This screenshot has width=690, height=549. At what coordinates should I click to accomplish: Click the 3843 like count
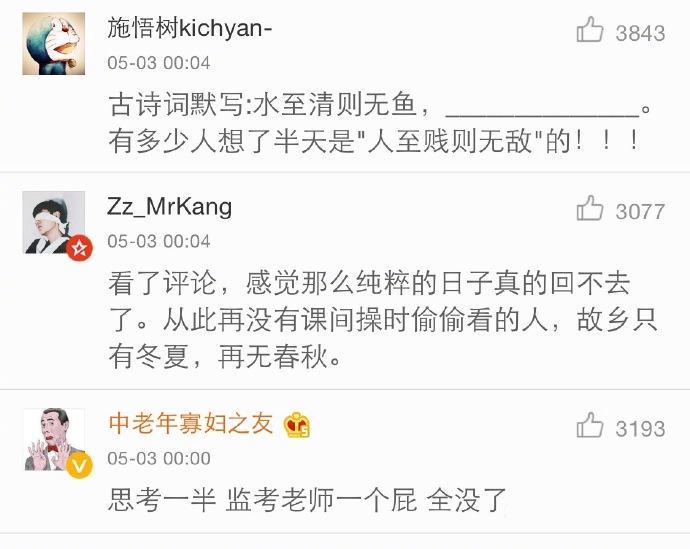click(x=640, y=33)
